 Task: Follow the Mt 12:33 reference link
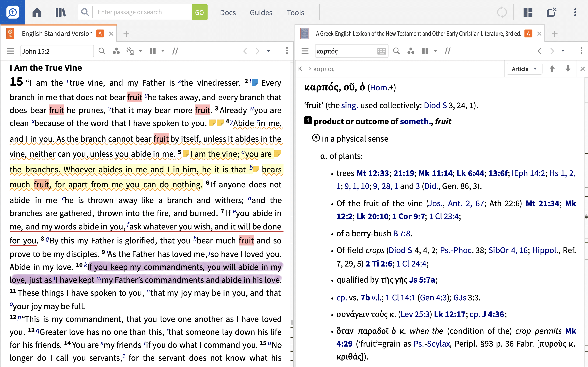(372, 173)
